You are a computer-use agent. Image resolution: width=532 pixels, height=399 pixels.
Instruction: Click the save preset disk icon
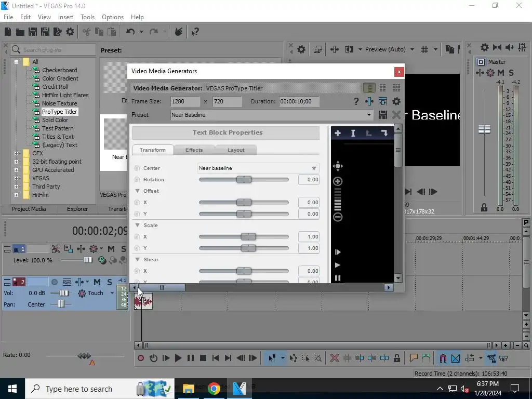(383, 115)
